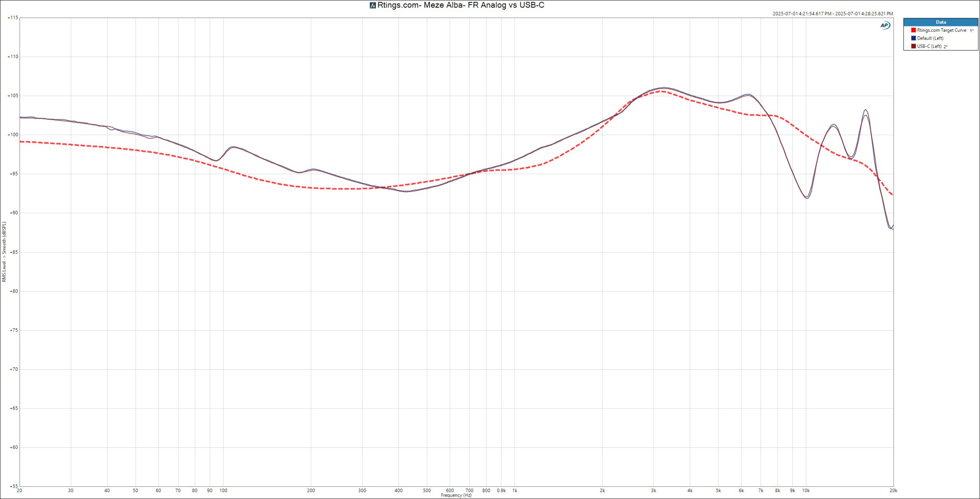The image size is (980, 499).
Task: Click the graph title Meze Alba FR text
Action: [x=461, y=5]
